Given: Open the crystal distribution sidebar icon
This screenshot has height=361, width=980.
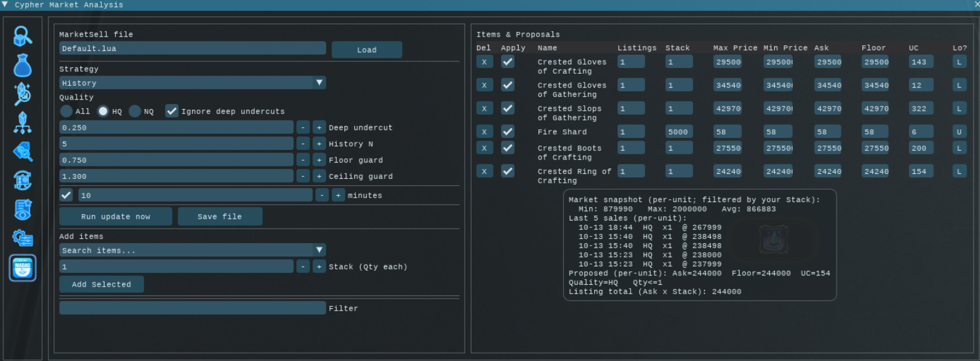Looking at the screenshot, I should [x=23, y=122].
